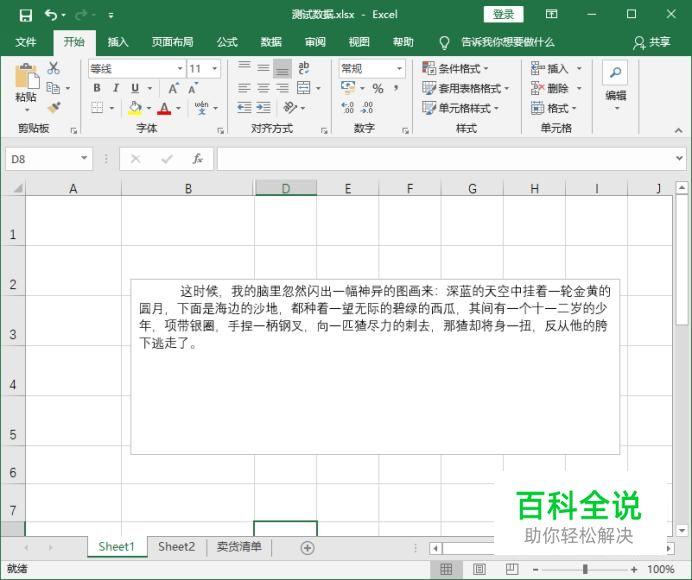Viewport: 692px width, 580px height.
Task: Switch to the 数据 Data tab
Action: coord(271,42)
